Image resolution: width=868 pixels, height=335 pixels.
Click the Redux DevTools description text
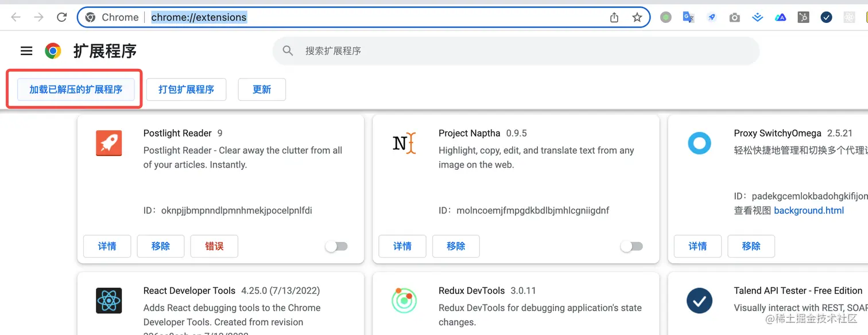pos(540,315)
